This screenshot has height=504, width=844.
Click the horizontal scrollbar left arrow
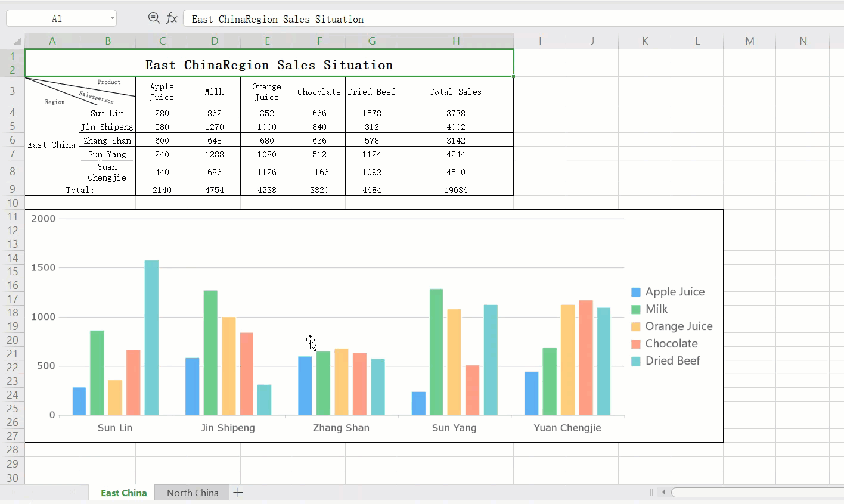coord(663,492)
